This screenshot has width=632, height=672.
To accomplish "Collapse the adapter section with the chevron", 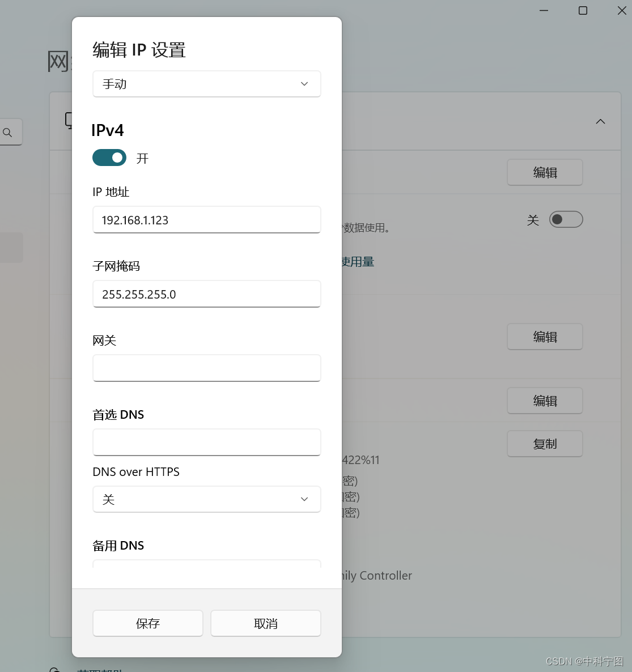I will [600, 121].
